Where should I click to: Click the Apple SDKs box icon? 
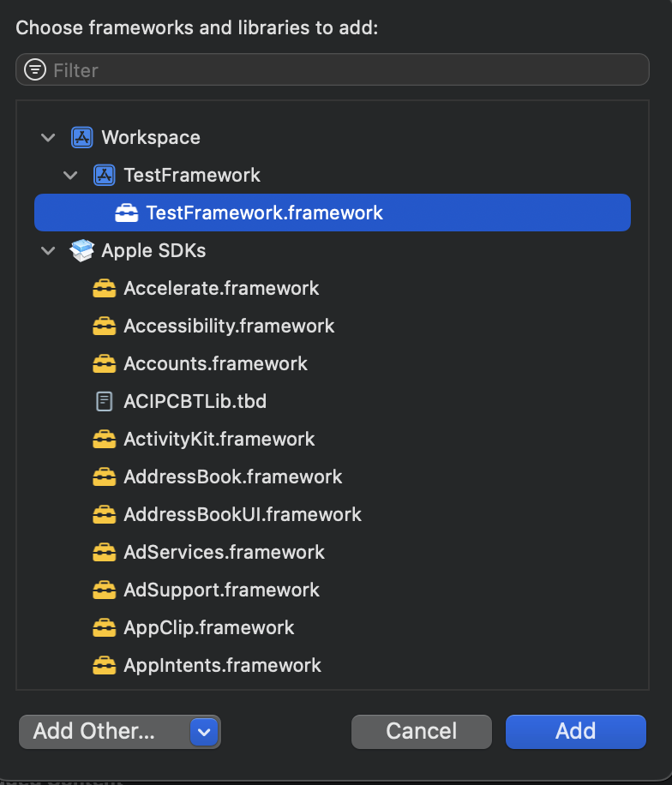coord(81,250)
